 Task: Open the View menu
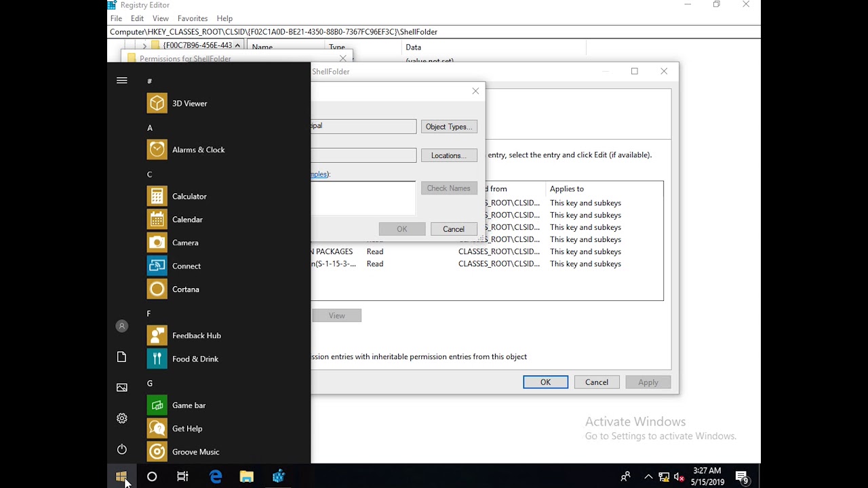pyautogui.click(x=161, y=18)
